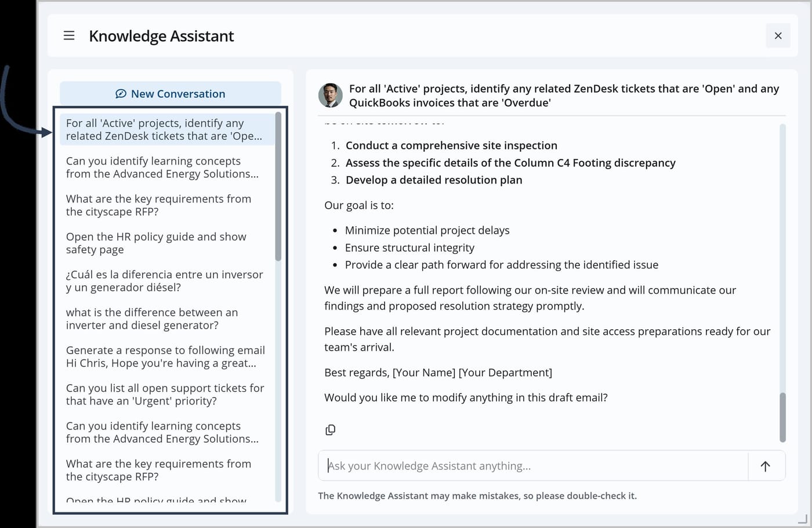Screen dimensions: 812x528
Task: Click 'Develop a detailed resolution plan' text
Action: (x=434, y=180)
